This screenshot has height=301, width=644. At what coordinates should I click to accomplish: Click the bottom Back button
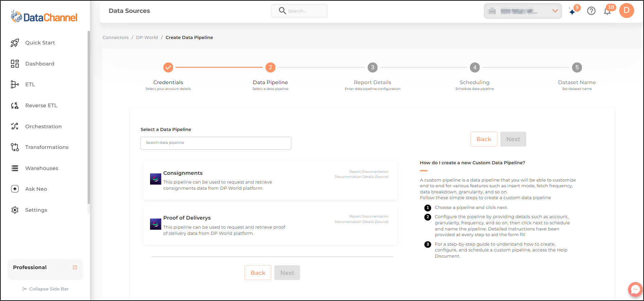258,273
